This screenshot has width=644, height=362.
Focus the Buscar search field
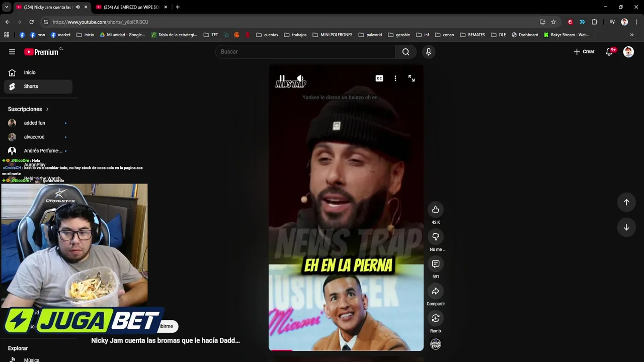pos(305,52)
